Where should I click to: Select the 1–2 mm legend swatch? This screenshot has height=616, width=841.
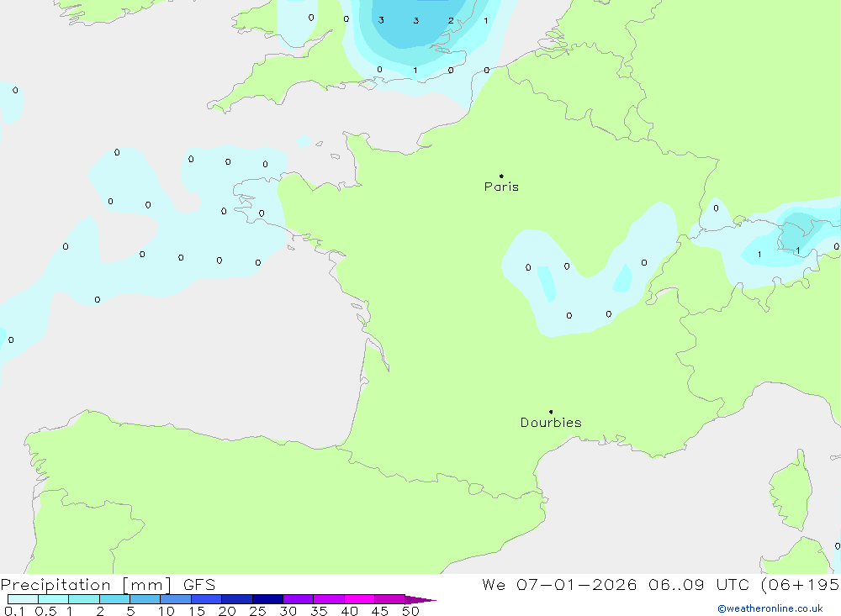tap(84, 599)
